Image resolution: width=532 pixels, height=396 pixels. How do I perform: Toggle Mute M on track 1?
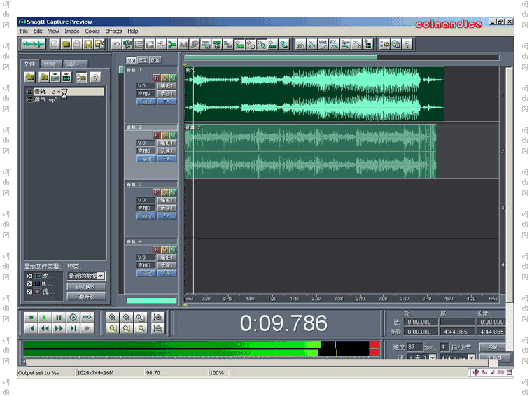(173, 78)
